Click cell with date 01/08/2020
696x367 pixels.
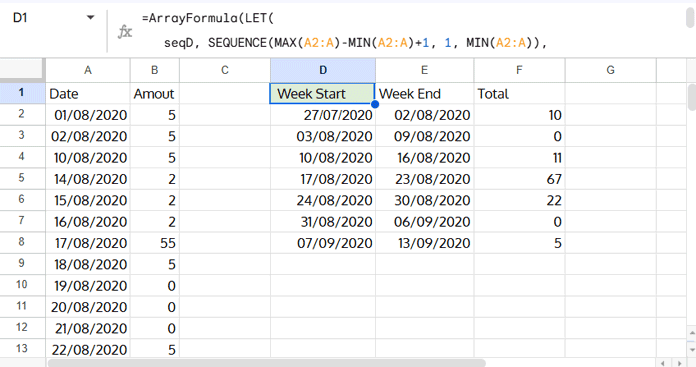click(88, 115)
